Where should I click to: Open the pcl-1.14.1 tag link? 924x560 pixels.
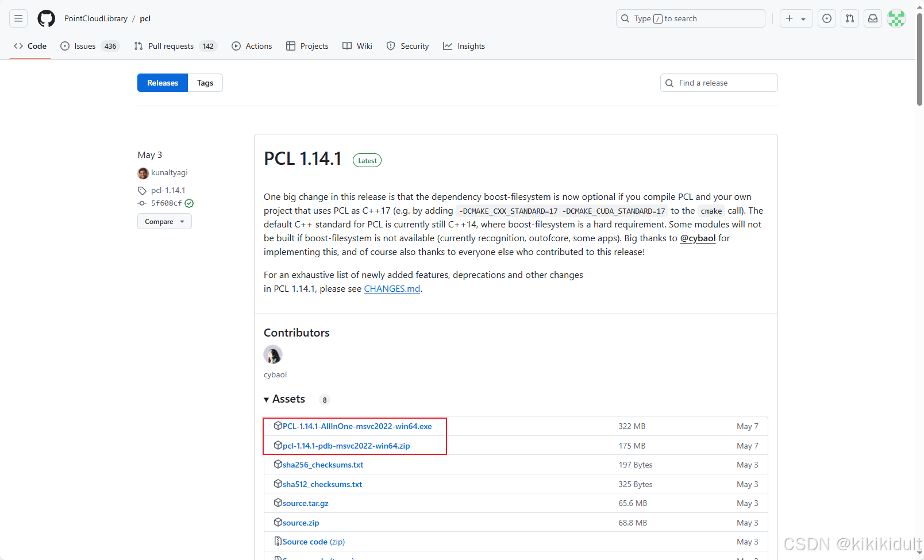coord(168,190)
